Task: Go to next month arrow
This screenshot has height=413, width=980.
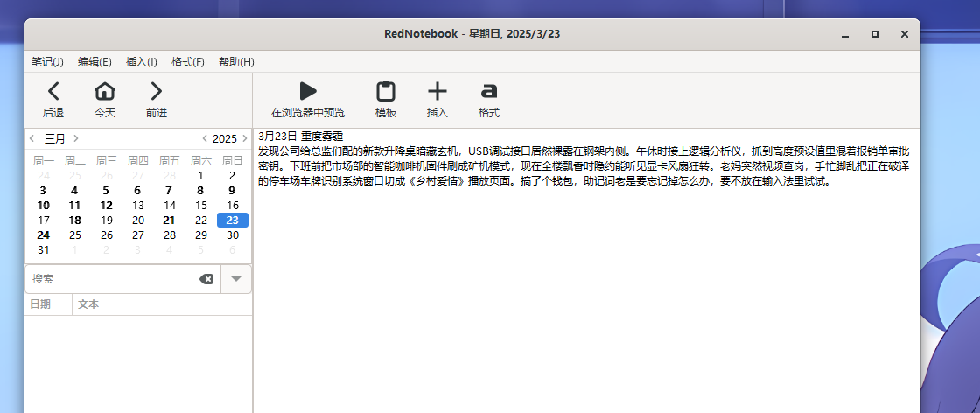Action: 75,138
